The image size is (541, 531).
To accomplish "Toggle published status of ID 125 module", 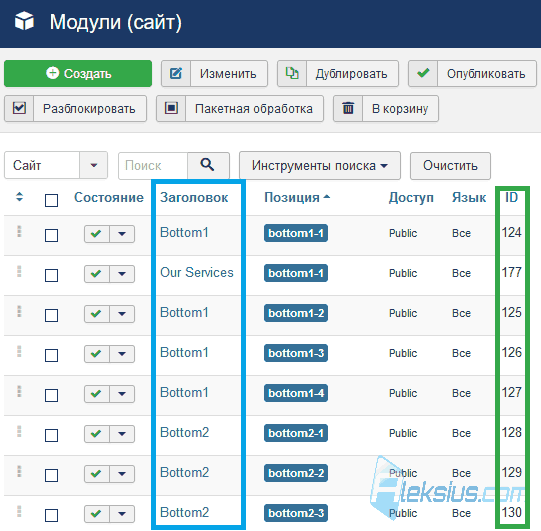I will coord(97,314).
